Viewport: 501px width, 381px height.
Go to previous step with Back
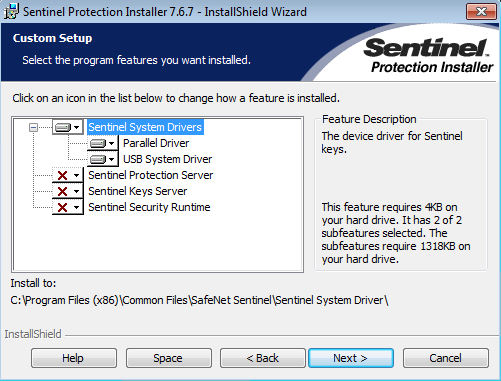(263, 358)
